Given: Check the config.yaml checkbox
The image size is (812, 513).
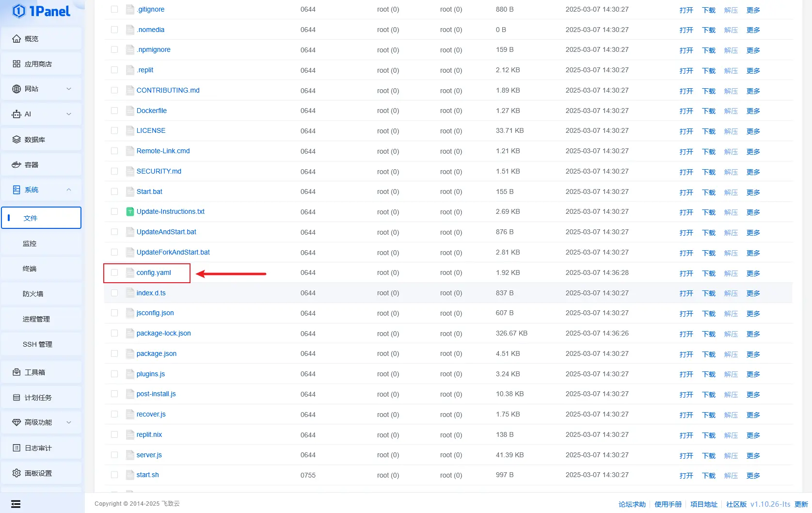Looking at the screenshot, I should (114, 273).
